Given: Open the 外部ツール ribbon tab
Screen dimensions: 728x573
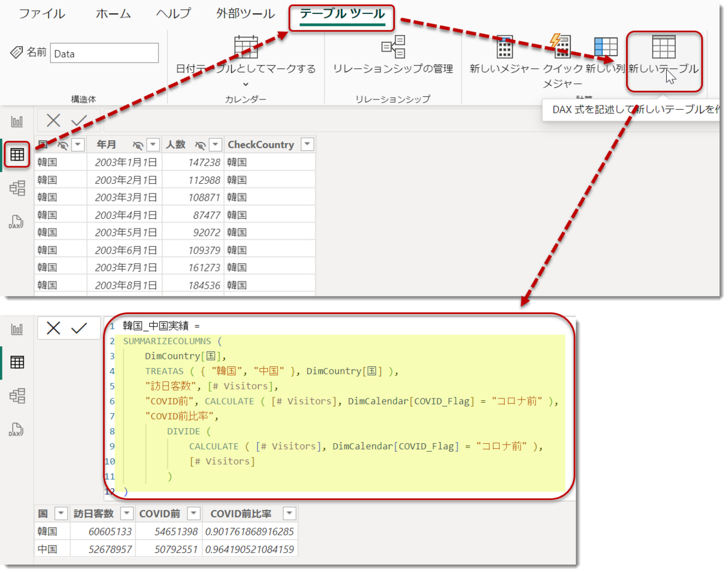Looking at the screenshot, I should pos(245,14).
